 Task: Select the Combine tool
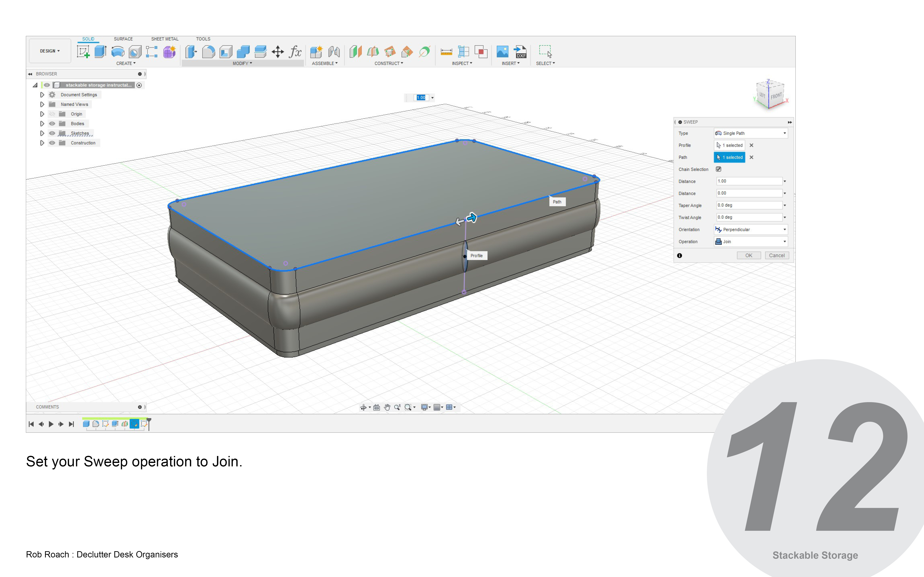[x=243, y=52]
